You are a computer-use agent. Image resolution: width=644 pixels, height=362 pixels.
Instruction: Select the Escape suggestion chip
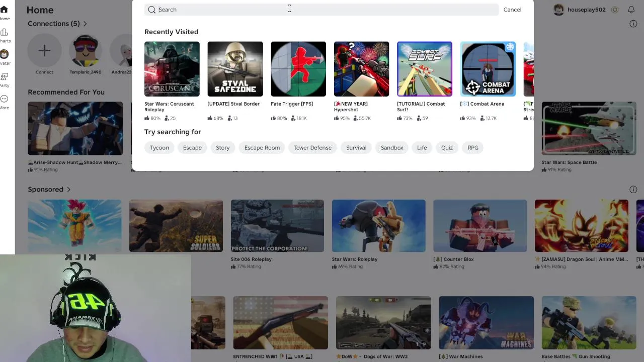click(x=192, y=148)
